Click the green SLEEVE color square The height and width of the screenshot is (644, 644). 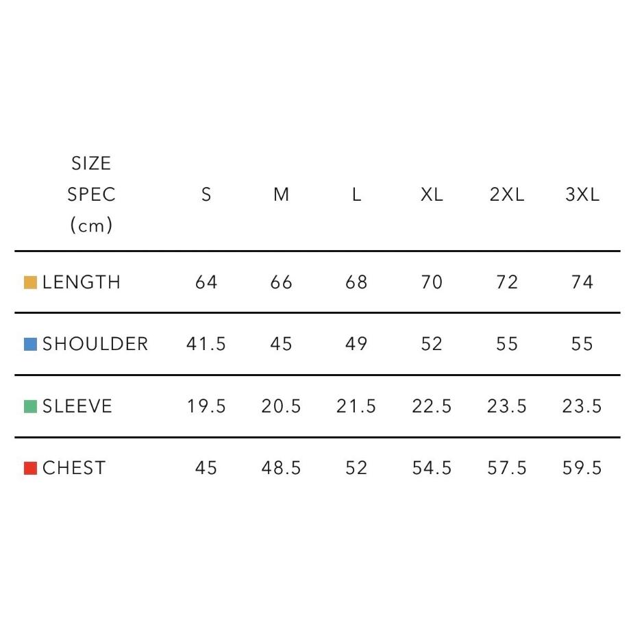click(30, 406)
